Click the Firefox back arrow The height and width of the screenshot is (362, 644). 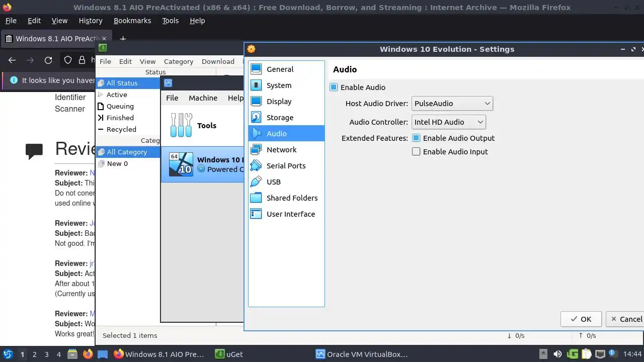(x=12, y=60)
